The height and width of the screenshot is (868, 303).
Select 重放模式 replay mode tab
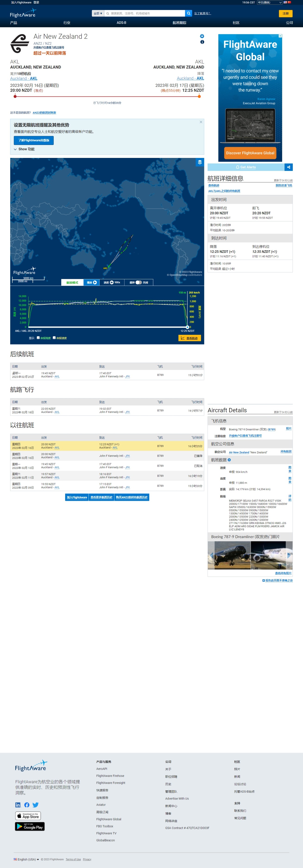(72, 282)
